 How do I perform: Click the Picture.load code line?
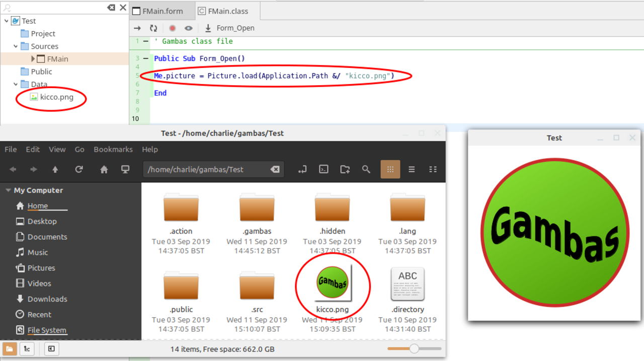pos(274,76)
